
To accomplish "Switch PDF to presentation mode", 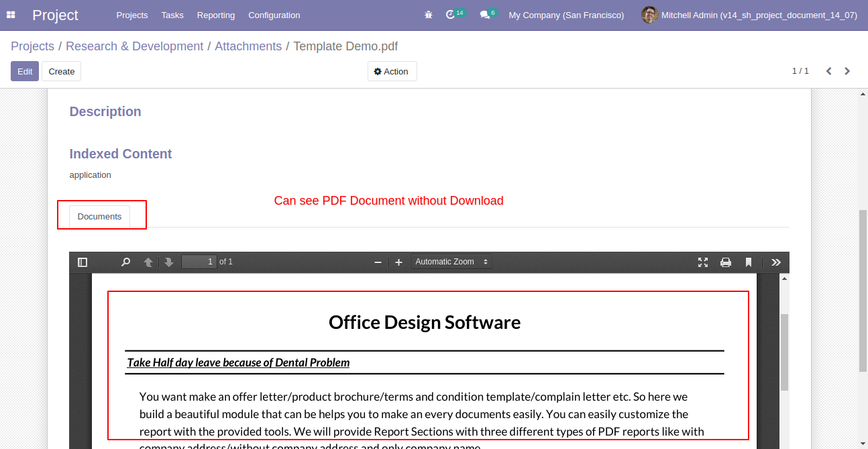I will (x=703, y=262).
